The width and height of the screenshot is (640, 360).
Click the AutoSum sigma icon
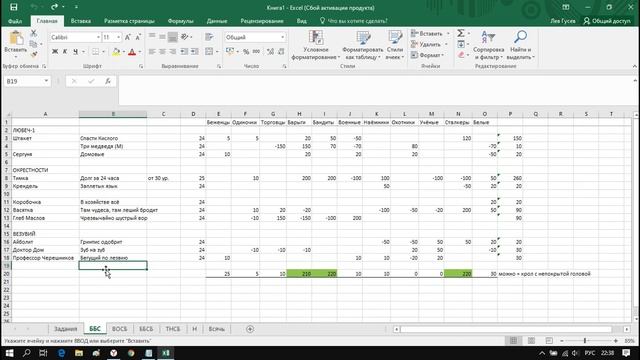[461, 33]
